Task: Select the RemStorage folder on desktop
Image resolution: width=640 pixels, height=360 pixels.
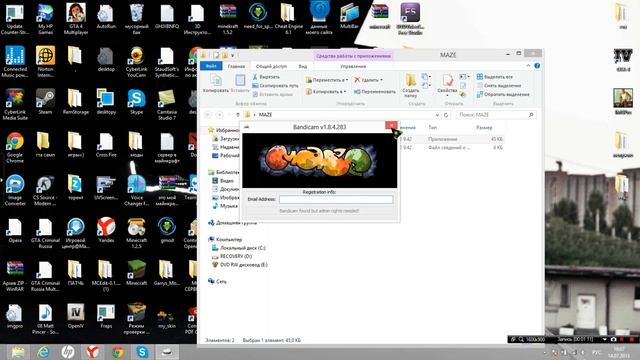Action: (x=76, y=102)
